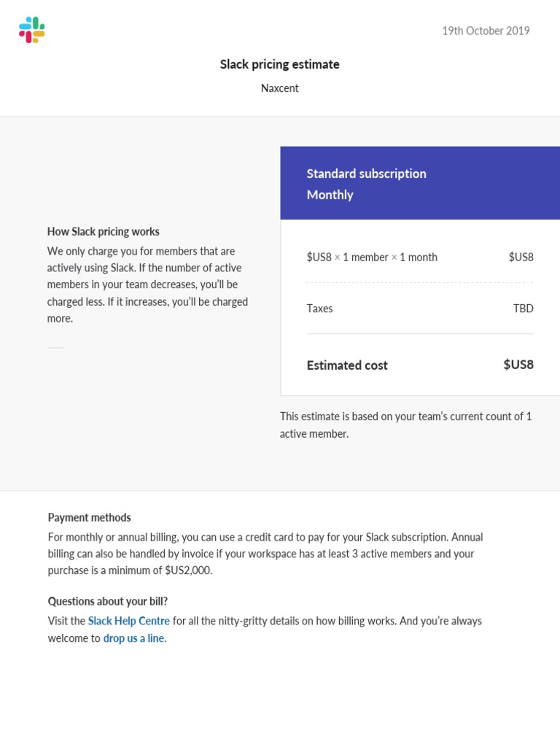Image resolution: width=560 pixels, height=747 pixels.
Task: Click the "Estimated cost" label
Action: click(x=347, y=365)
